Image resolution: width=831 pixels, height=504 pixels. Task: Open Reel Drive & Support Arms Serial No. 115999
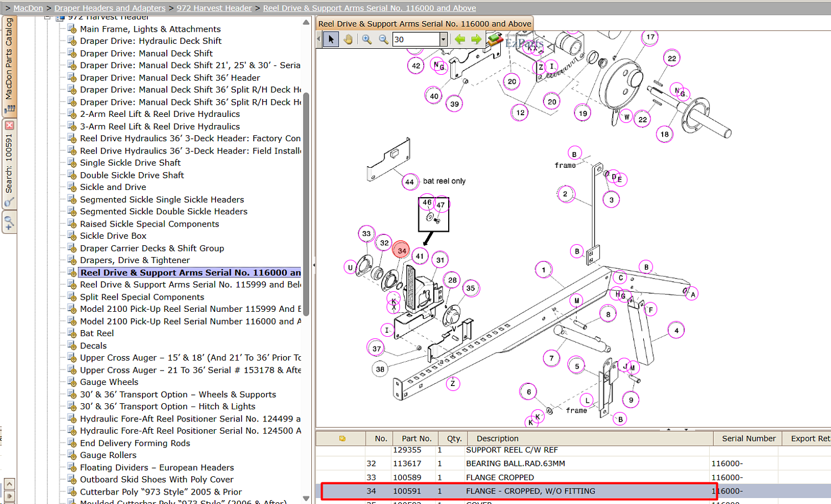191,285
